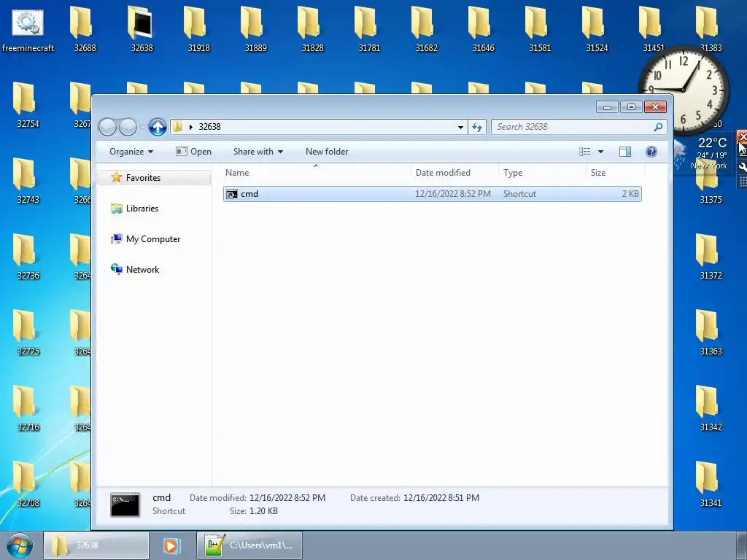
Task: Minimize the 32638 Explorer window
Action: tap(607, 106)
